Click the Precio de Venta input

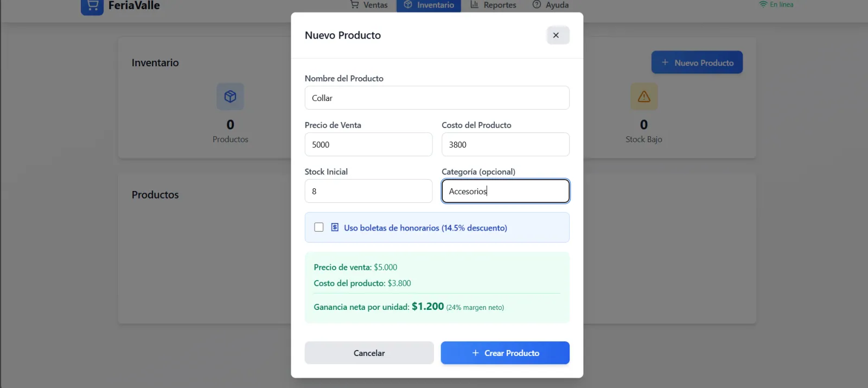pos(368,145)
